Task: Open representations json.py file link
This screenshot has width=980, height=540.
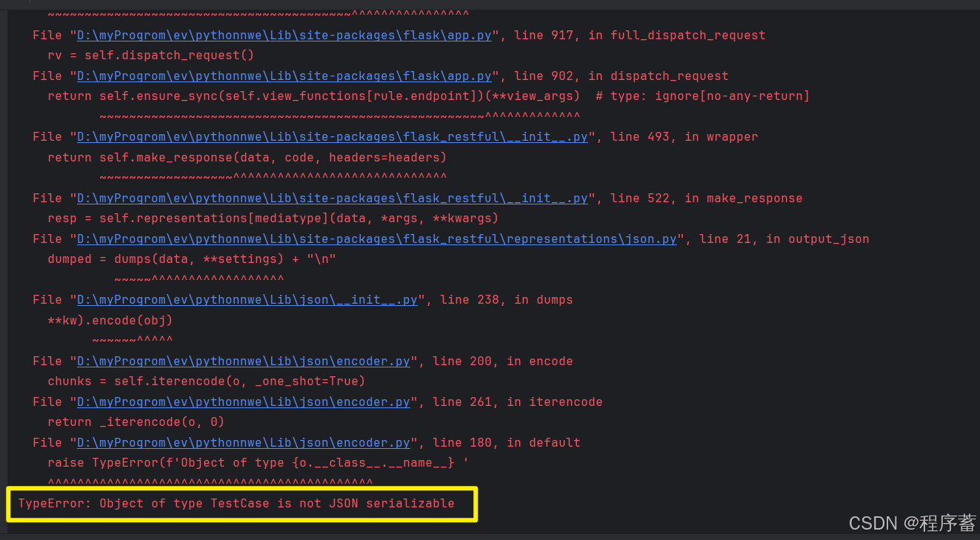Action: pyautogui.click(x=377, y=239)
